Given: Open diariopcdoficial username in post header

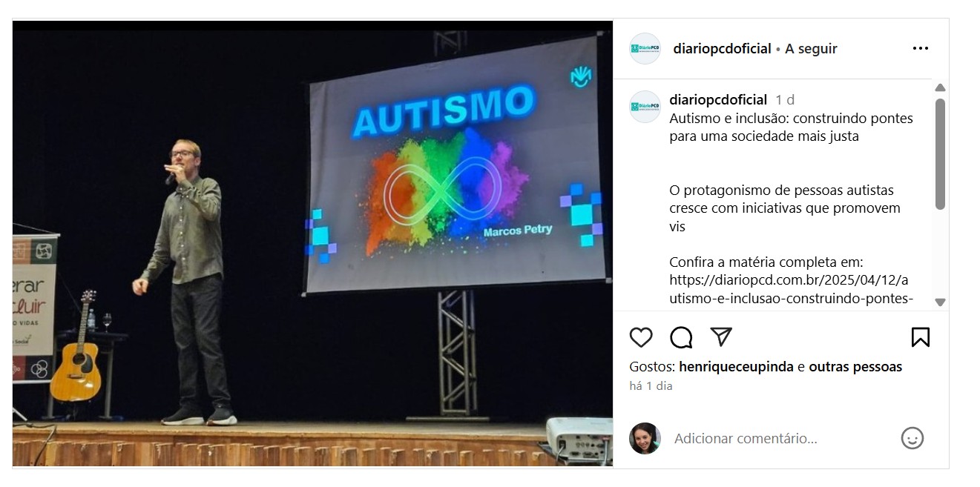Looking at the screenshot, I should 722,49.
